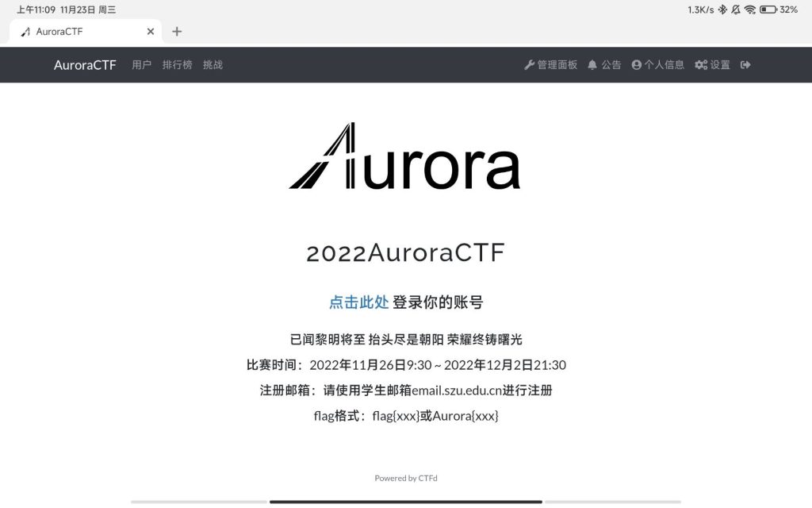Tap the Bluetooth icon in status bar

pos(722,10)
